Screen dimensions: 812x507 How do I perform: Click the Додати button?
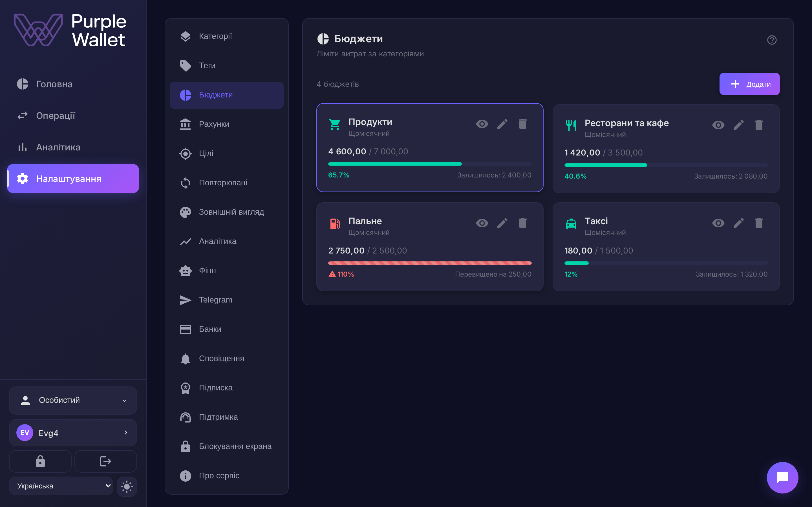point(749,84)
